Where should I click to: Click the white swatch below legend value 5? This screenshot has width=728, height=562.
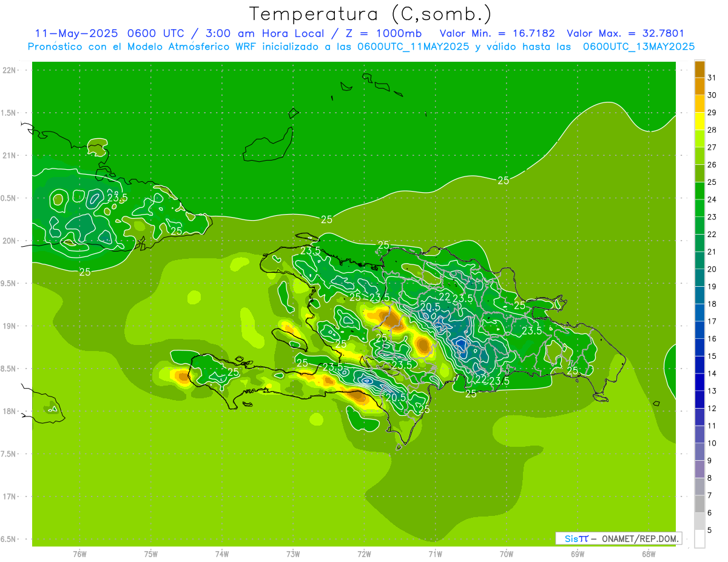(x=699, y=539)
